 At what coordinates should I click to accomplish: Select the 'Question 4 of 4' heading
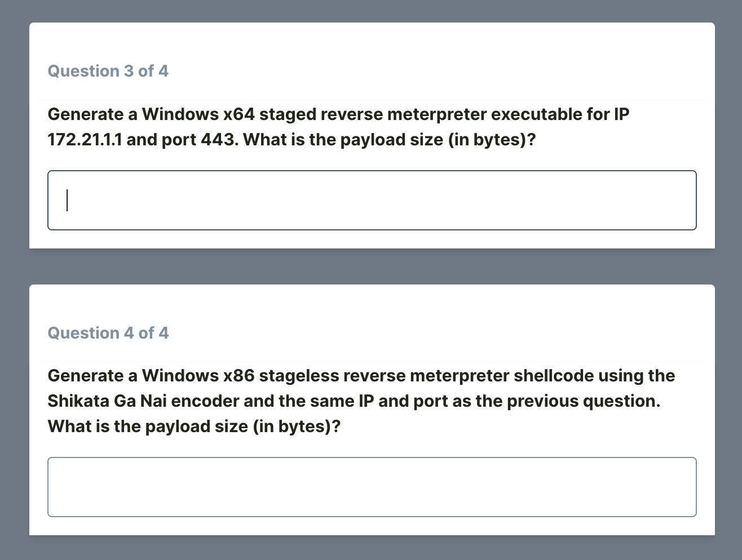point(108,333)
